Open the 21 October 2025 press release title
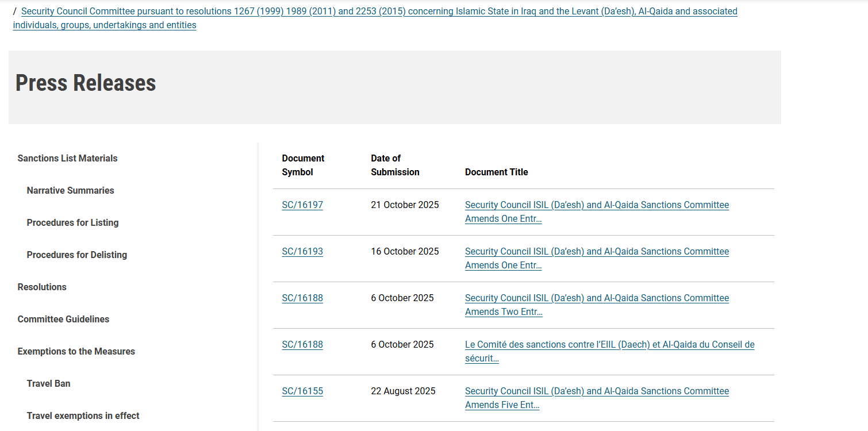This screenshot has height=431, width=868. [597, 205]
